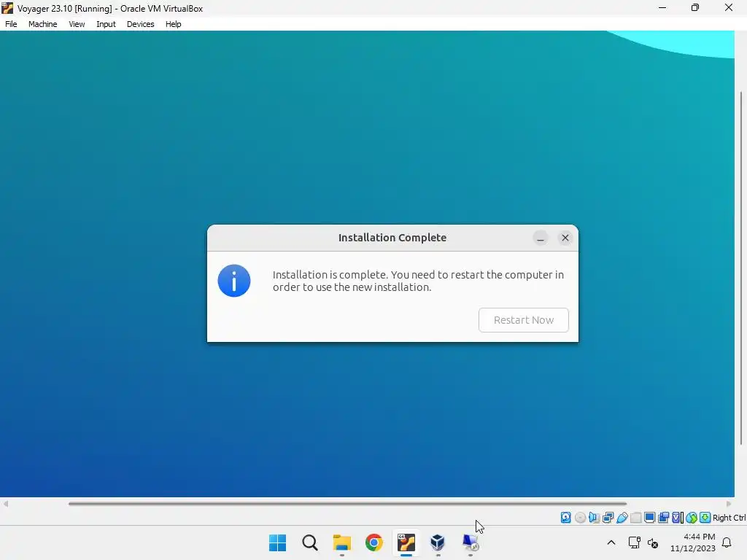Click the USB devices status icon

coord(622,518)
